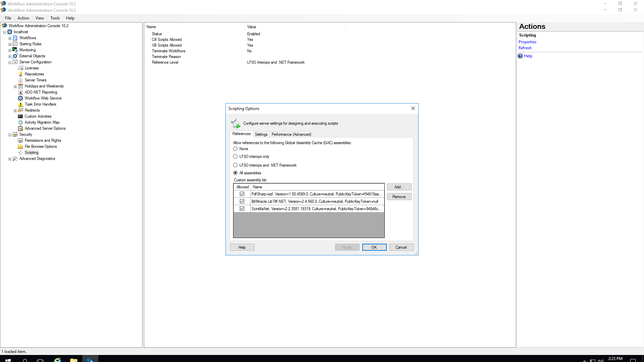Select the Workflow Web Service gear icon

20,99
